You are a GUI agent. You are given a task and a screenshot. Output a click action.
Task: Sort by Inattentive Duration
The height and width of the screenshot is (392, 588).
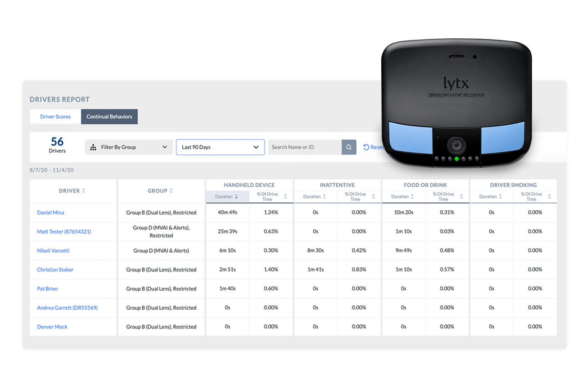click(315, 197)
